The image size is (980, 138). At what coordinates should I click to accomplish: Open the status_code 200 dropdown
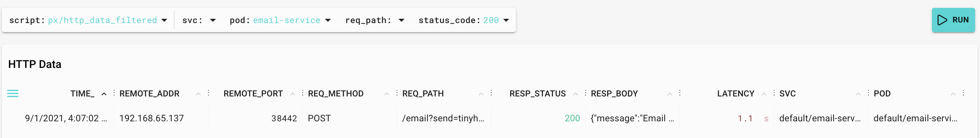click(x=463, y=21)
